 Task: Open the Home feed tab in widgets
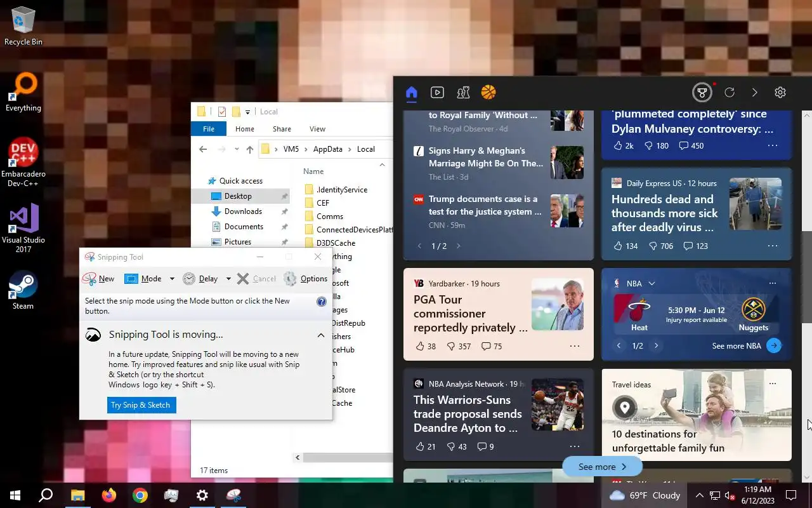point(412,93)
